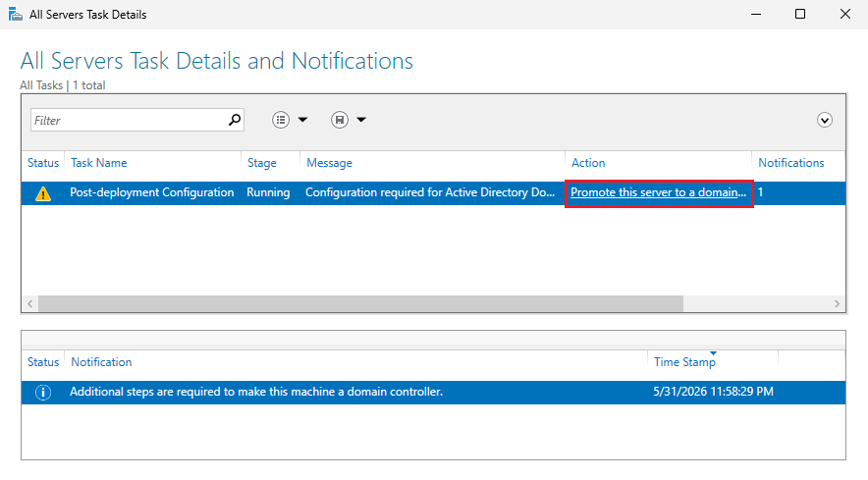Expand dropdown arrow next to list options
This screenshot has width=868, height=480.
point(302,120)
